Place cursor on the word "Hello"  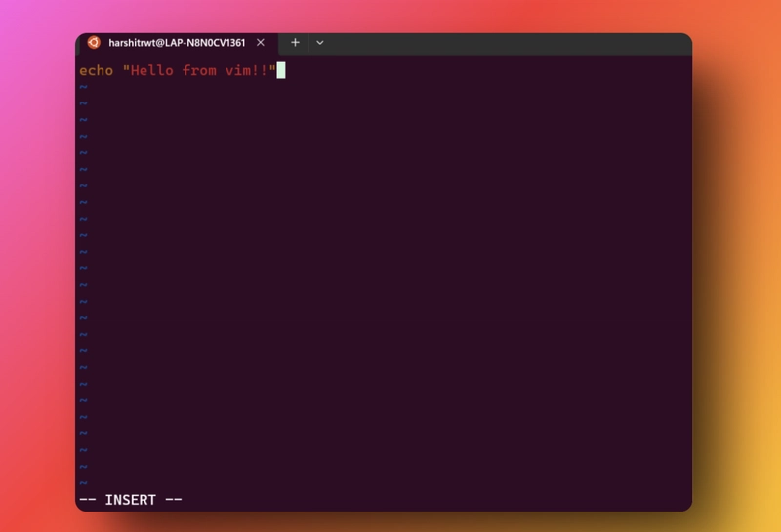[x=152, y=70]
